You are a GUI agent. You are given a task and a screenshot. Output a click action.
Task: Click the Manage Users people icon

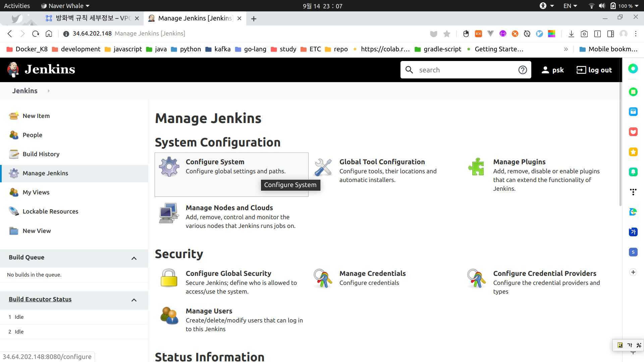pyautogui.click(x=169, y=315)
